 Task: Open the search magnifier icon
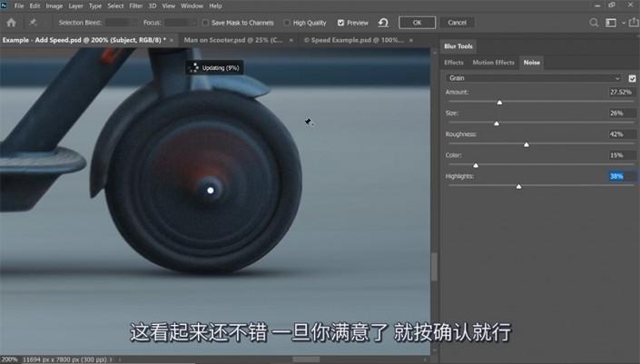point(594,23)
